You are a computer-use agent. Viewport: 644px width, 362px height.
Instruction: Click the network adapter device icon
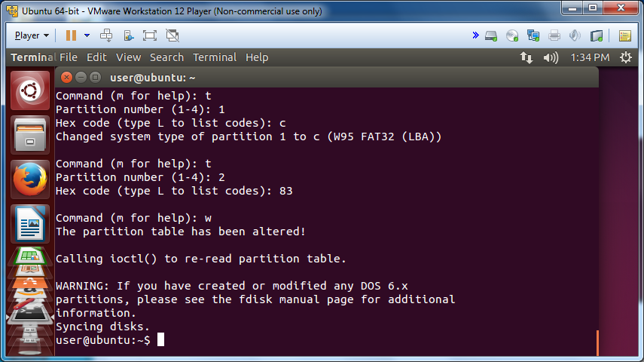tap(533, 35)
